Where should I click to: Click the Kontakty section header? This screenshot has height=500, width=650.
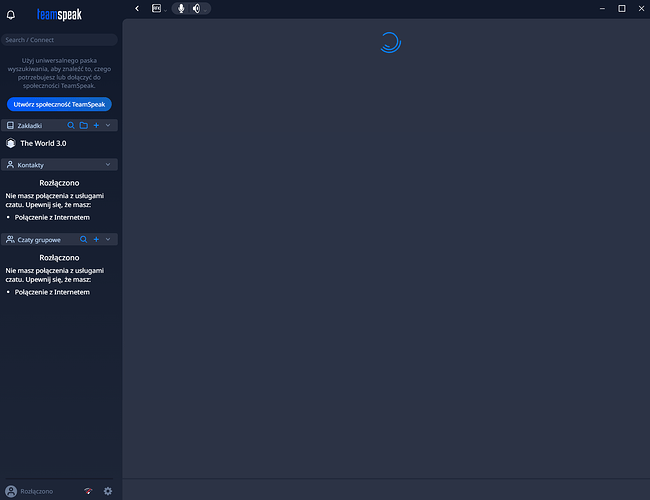[x=59, y=165]
